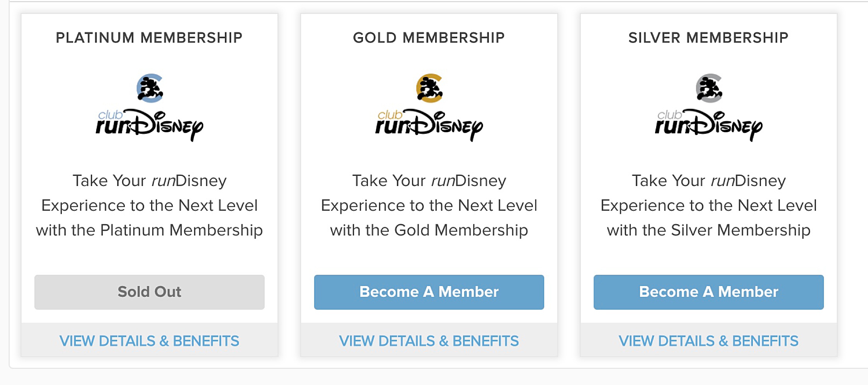Screen dimensions: 868x385
Task: Click the Sold Out button on Platinum card
Action: tap(150, 292)
